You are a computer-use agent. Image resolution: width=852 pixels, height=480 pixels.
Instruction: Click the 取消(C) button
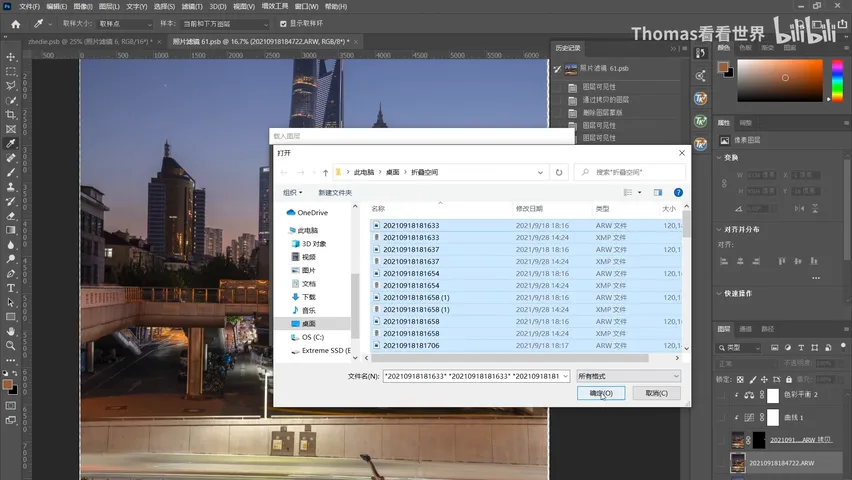point(656,393)
